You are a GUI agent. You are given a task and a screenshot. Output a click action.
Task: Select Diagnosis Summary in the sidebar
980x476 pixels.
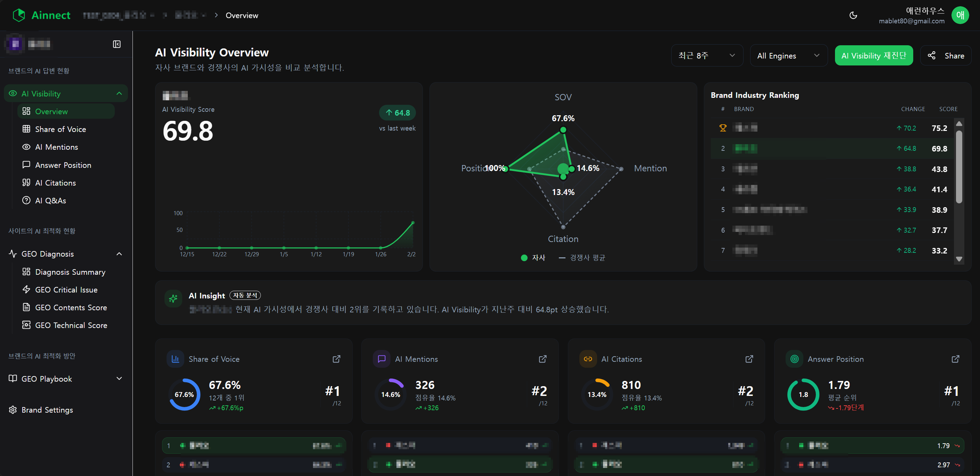[x=70, y=272]
